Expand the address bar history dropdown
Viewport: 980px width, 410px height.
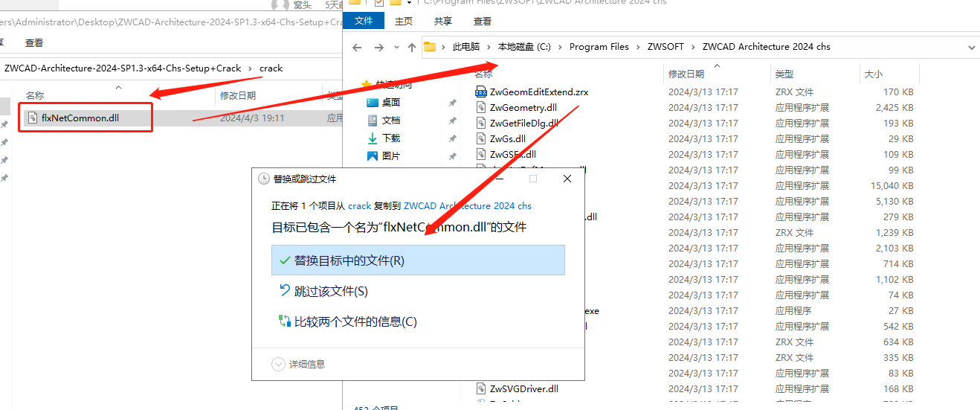pyautogui.click(x=972, y=47)
